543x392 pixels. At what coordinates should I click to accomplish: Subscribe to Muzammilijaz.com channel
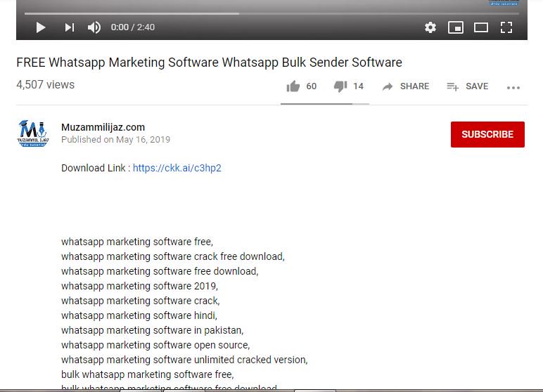(487, 134)
